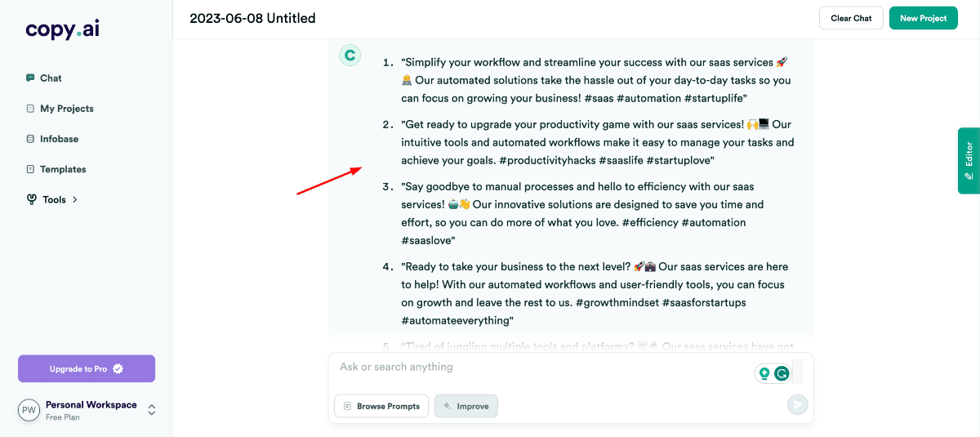Focus the Ask or search anything field
Viewport: 980px width, 437px height.
click(x=539, y=368)
